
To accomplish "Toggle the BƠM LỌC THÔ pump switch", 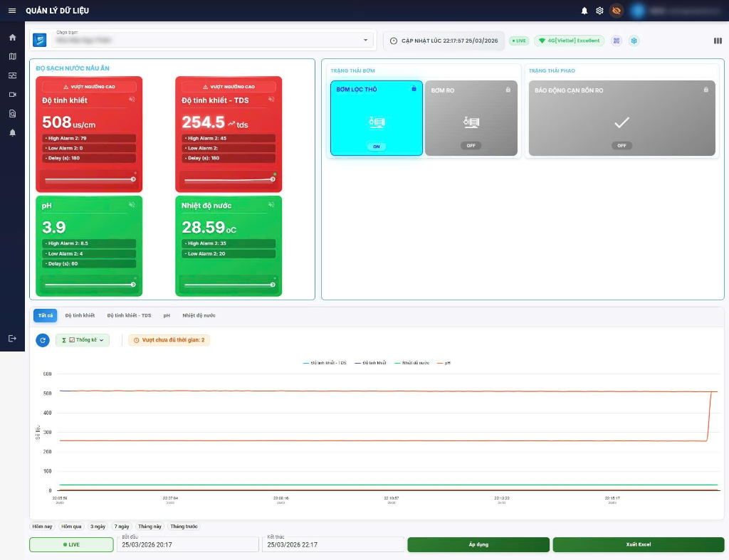I will 377,147.
